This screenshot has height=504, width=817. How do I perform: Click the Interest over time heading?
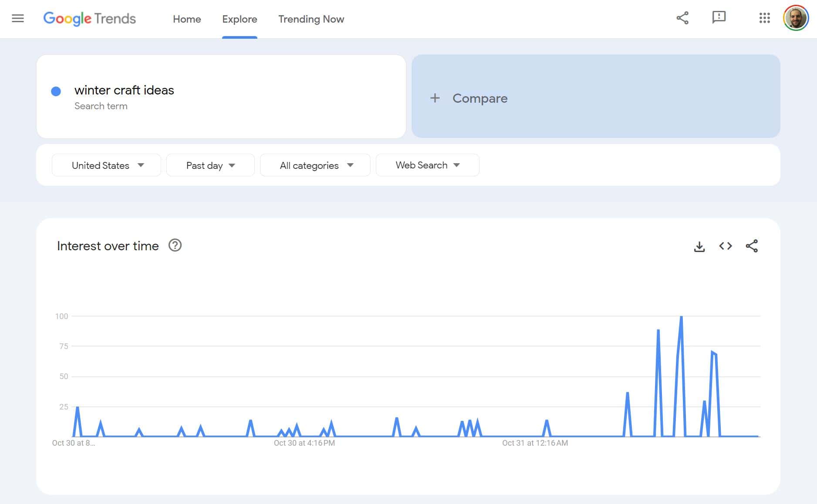[108, 246]
